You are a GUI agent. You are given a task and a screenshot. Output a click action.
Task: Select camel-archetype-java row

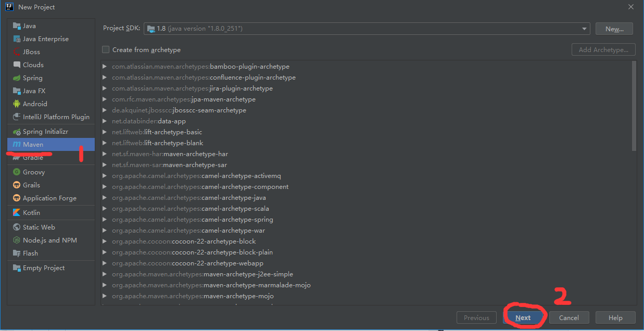(365, 198)
